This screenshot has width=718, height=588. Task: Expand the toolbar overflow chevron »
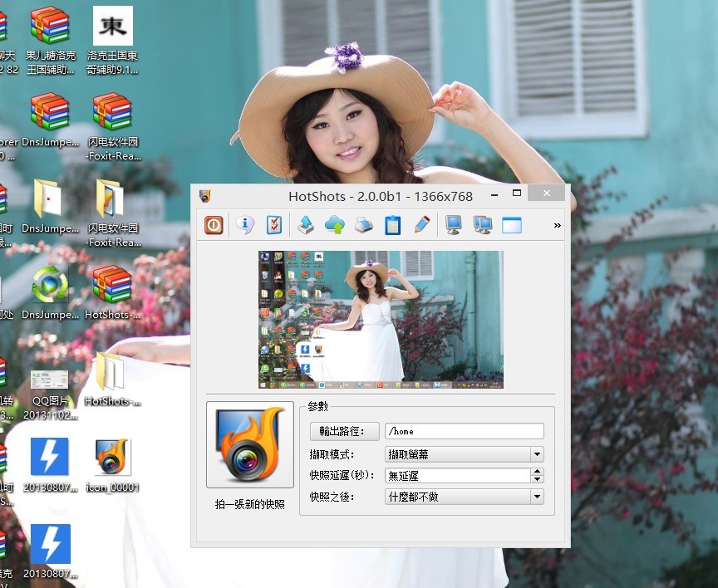coord(558,225)
